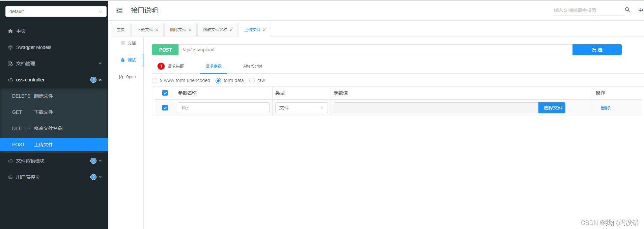Open Swagger Models in sidebar
The width and height of the screenshot is (644, 229).
click(x=54, y=47)
